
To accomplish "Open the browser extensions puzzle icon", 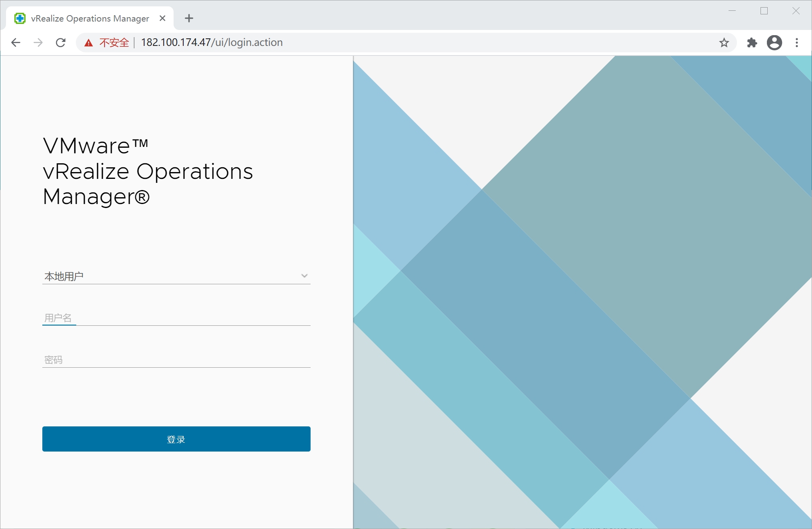I will [752, 42].
